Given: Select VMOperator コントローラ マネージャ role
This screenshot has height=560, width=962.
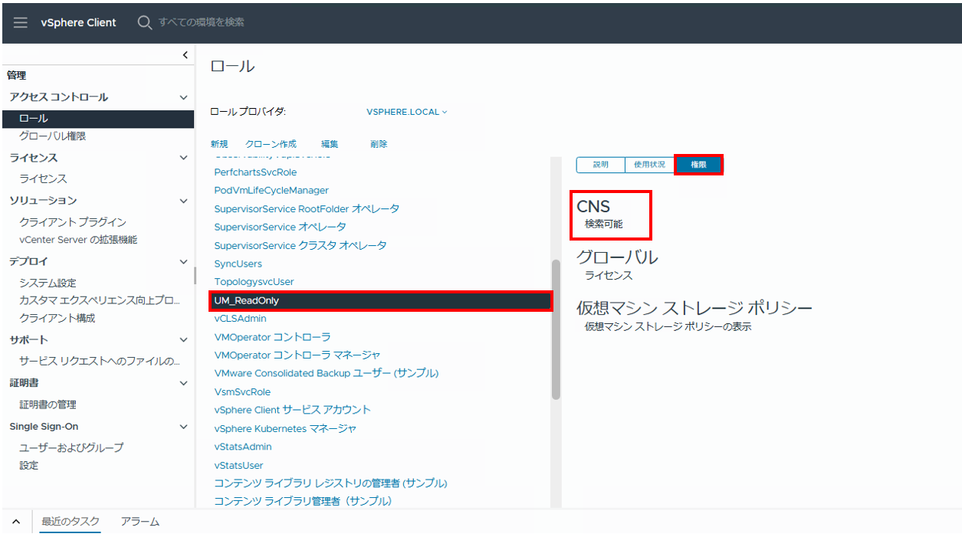Looking at the screenshot, I should [297, 355].
